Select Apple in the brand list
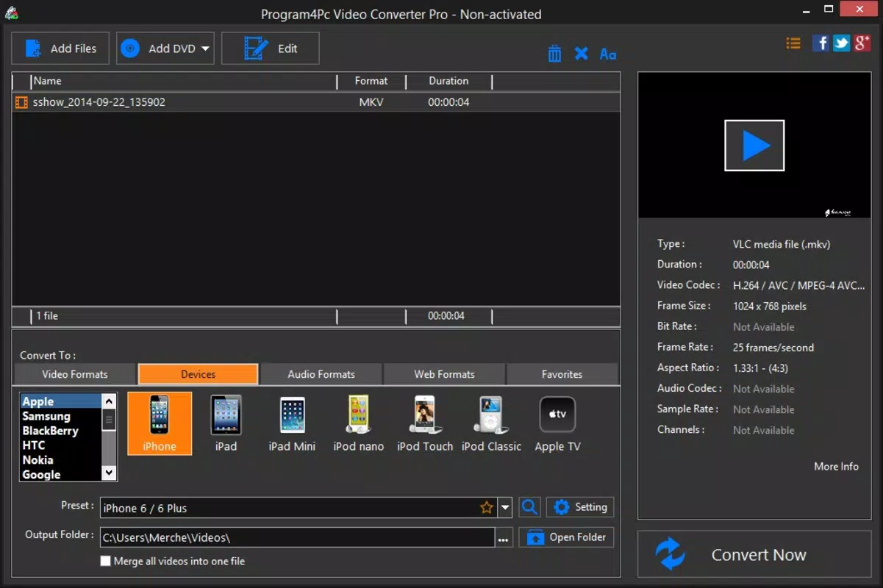The width and height of the screenshot is (883, 588). (x=61, y=401)
